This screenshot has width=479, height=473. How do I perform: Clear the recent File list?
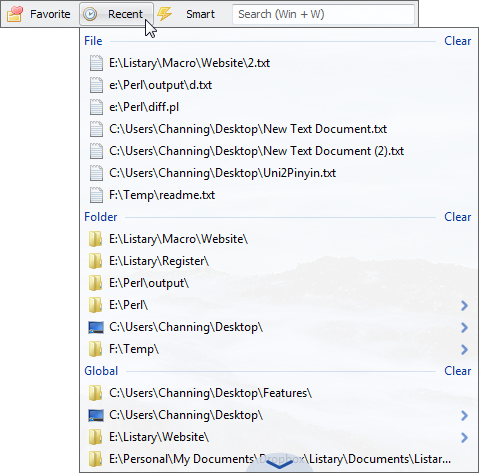point(458,41)
